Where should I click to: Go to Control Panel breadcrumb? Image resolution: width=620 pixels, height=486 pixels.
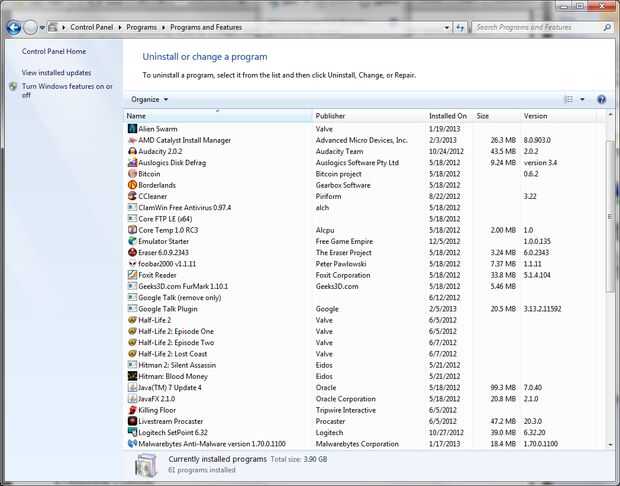(x=92, y=27)
